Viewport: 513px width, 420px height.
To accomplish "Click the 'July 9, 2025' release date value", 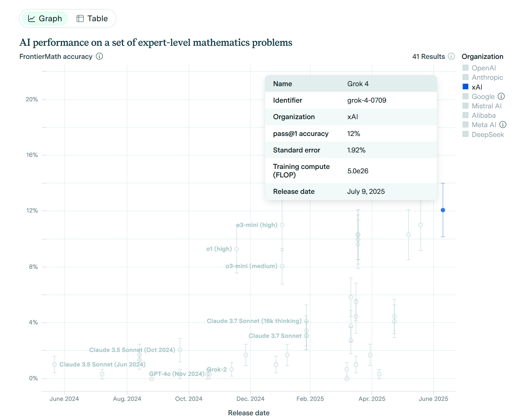I will pos(366,191).
